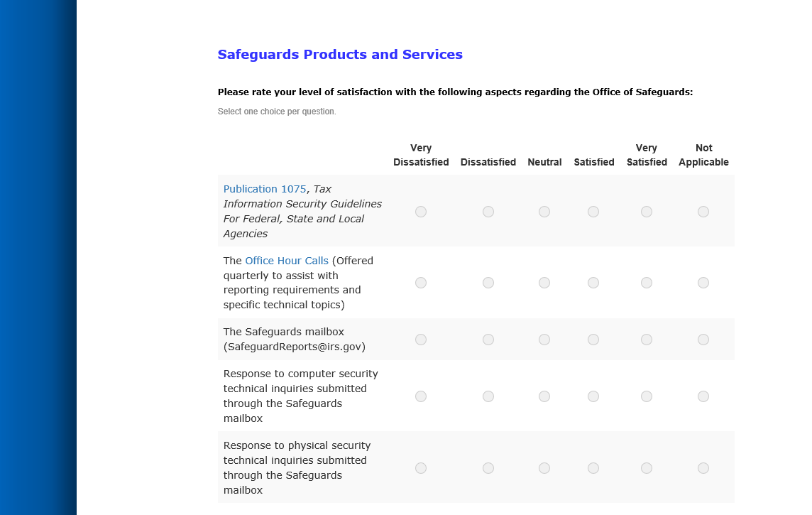
Task: Rate the Safeguards mailbox as Very Dissatisfied
Action: click(x=421, y=340)
